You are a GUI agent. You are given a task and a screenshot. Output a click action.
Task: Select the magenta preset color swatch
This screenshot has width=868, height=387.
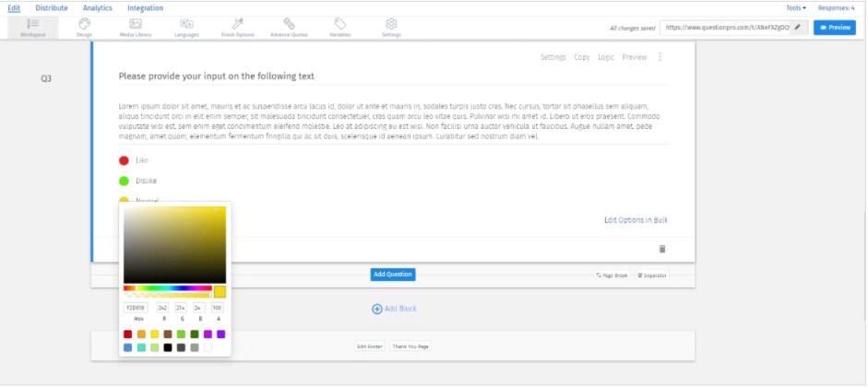pos(208,334)
